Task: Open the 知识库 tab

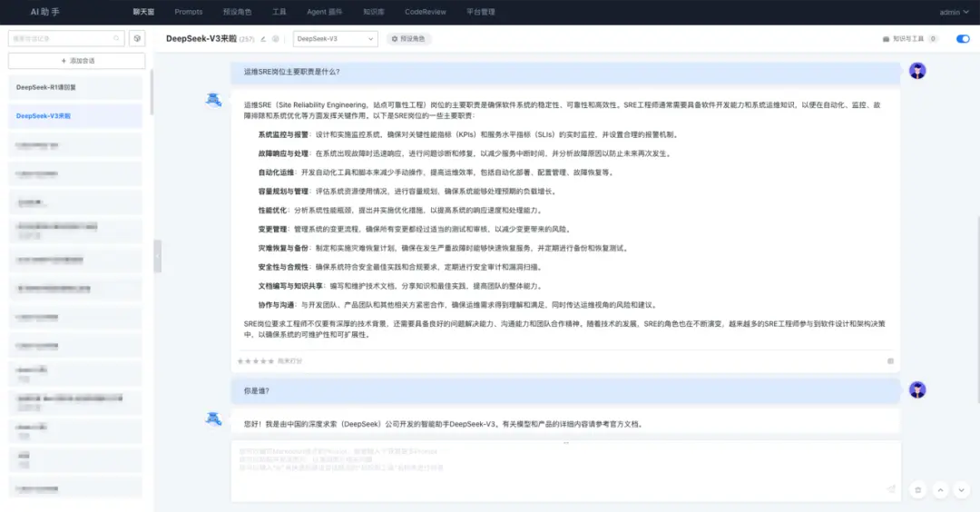Action: (373, 12)
